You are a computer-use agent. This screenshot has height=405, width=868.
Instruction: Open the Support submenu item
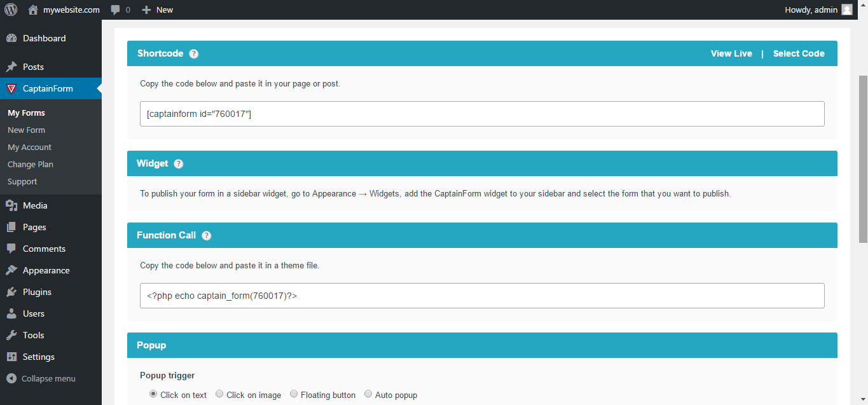tap(22, 181)
